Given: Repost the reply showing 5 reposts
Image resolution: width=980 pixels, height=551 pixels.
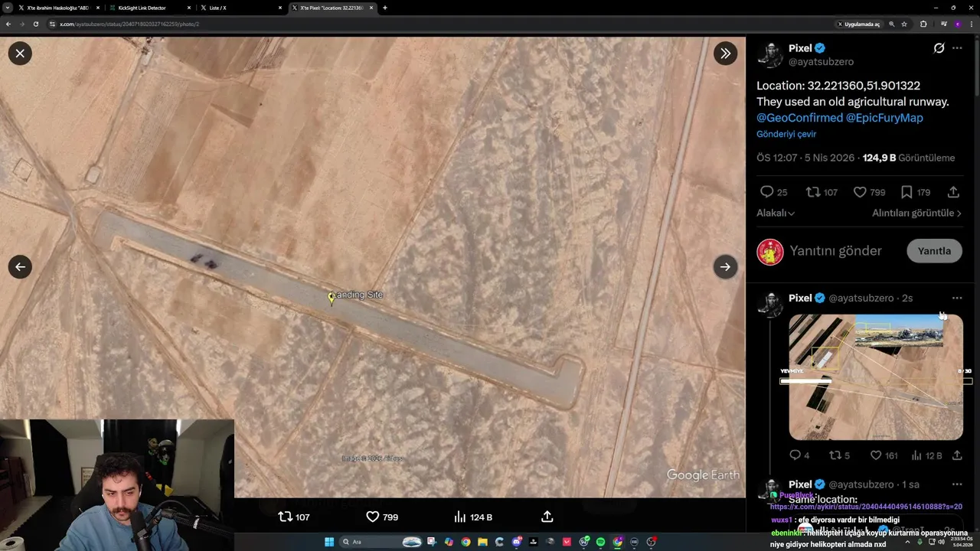Looking at the screenshot, I should coord(835,455).
